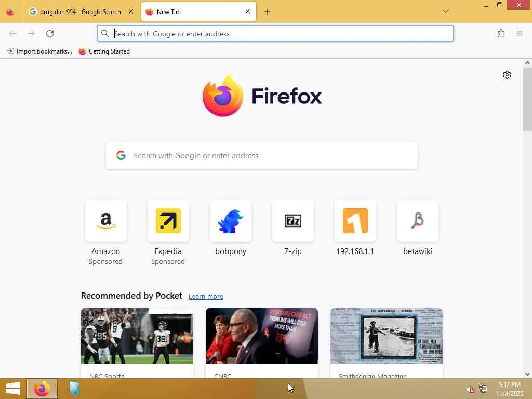The width and height of the screenshot is (532, 399).
Task: Click the Google G icon in search box
Action: pyautogui.click(x=121, y=155)
